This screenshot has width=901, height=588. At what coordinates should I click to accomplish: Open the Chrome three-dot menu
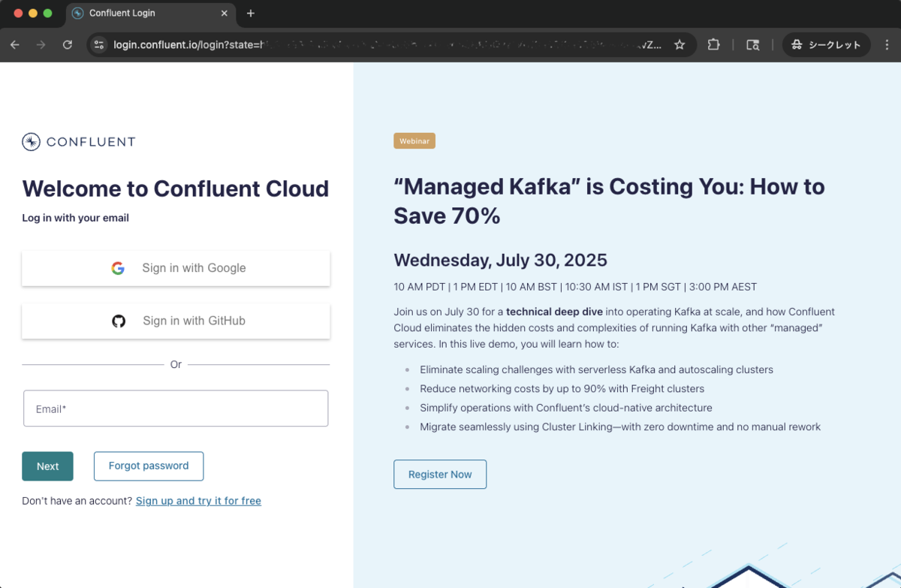888,45
